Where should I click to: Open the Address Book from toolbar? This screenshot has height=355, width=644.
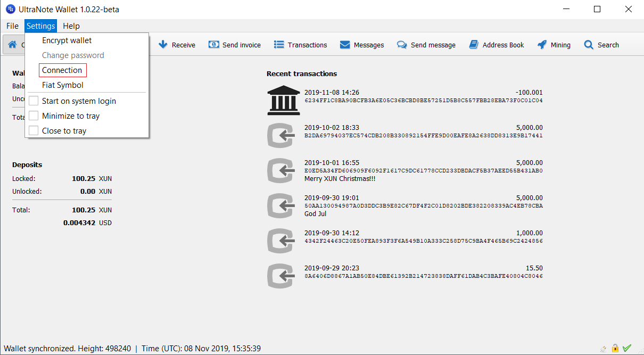tap(497, 45)
